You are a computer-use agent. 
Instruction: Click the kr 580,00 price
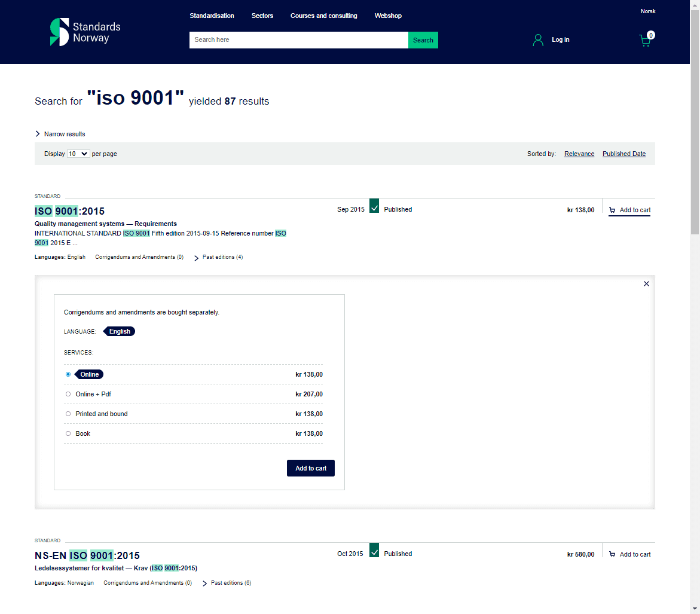580,554
